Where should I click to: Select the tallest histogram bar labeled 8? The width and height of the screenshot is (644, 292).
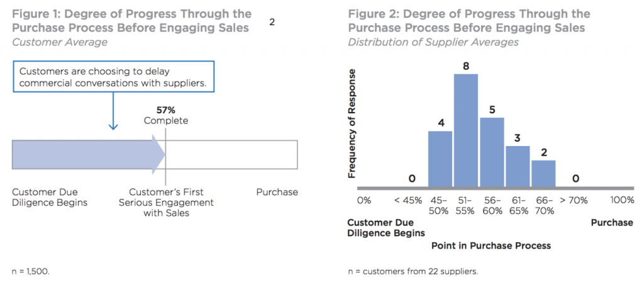tap(466, 130)
